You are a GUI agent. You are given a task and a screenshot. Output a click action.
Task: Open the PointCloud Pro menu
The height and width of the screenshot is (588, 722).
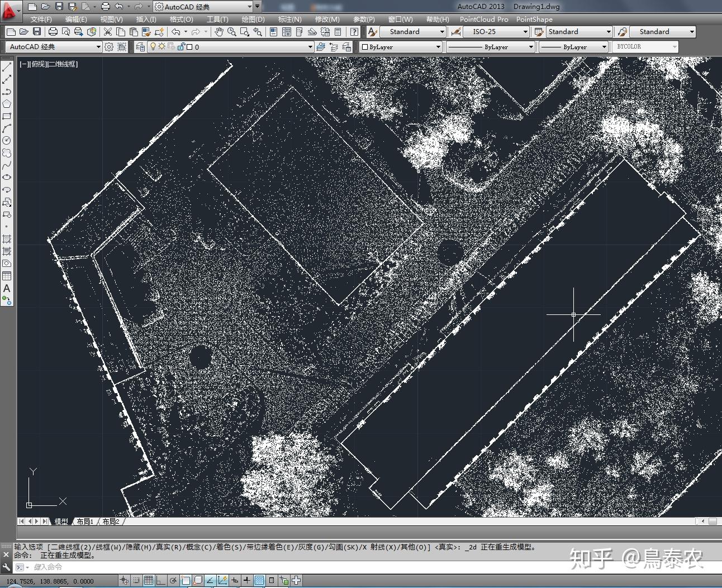tap(484, 19)
